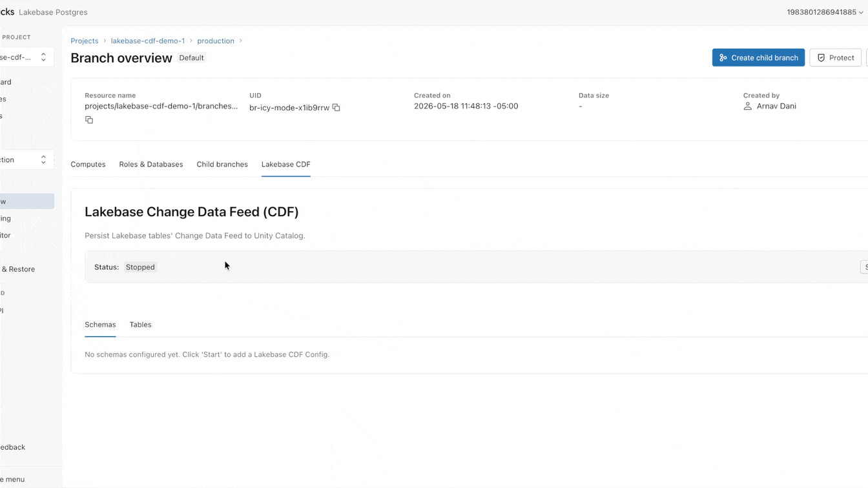Viewport: 868px width, 488px height.
Task: Click the shield icon on Protect button
Action: click(x=821, y=57)
